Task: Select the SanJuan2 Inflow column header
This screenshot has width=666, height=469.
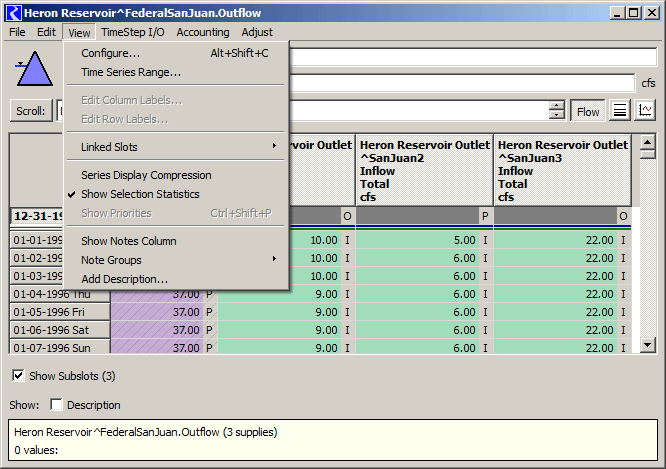Action: pyautogui.click(x=425, y=170)
